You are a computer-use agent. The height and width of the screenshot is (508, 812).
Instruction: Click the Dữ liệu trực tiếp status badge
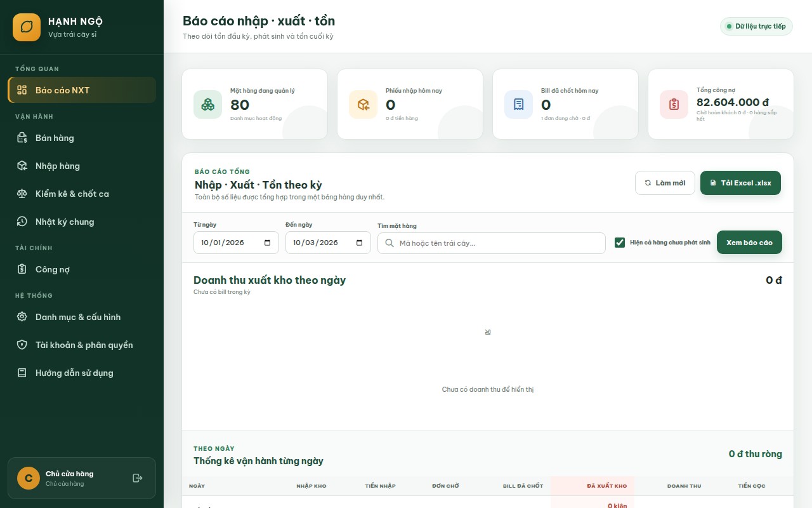tap(756, 26)
